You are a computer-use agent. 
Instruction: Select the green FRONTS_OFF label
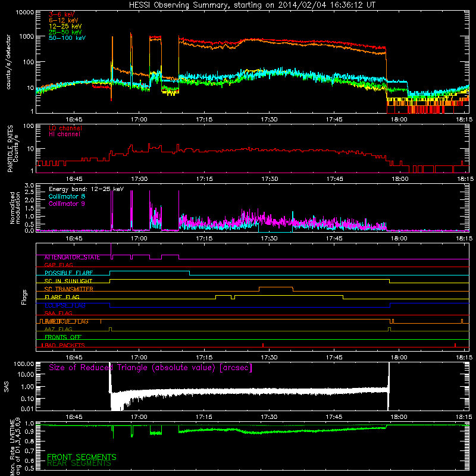click(x=63, y=337)
